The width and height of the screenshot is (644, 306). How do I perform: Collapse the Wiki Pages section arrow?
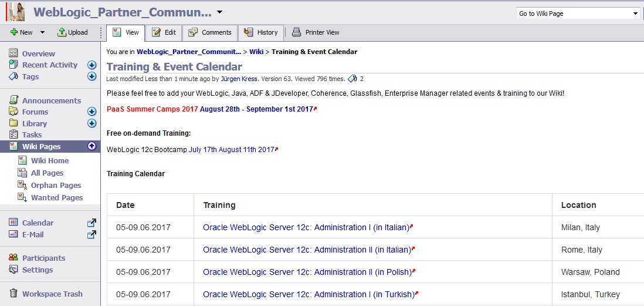pyautogui.click(x=91, y=146)
